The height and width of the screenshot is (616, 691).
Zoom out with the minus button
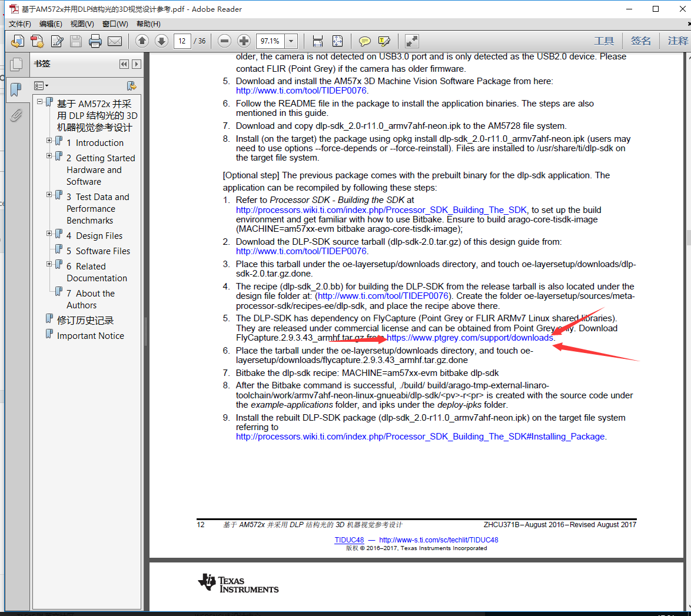(224, 41)
